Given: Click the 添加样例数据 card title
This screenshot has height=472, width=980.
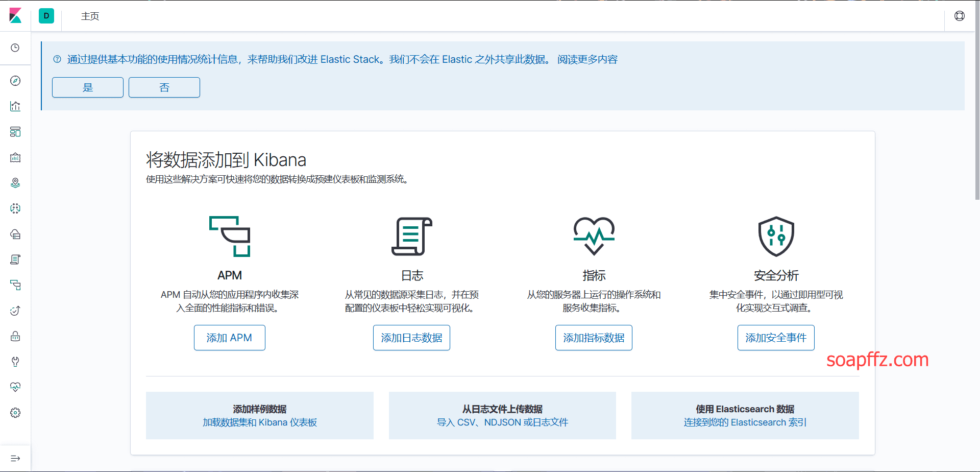Looking at the screenshot, I should (x=260, y=409).
